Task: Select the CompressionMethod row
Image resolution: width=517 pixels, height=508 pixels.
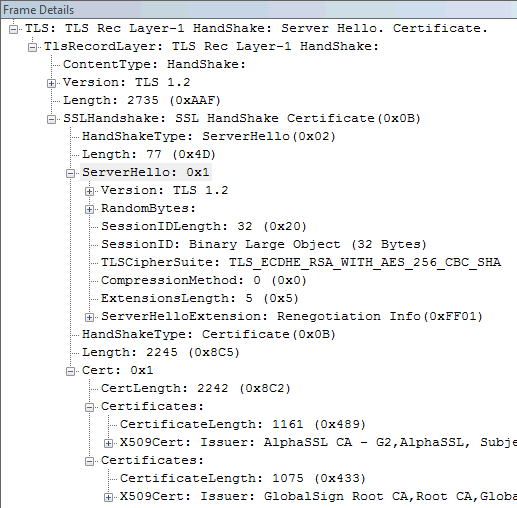Action: tap(204, 280)
